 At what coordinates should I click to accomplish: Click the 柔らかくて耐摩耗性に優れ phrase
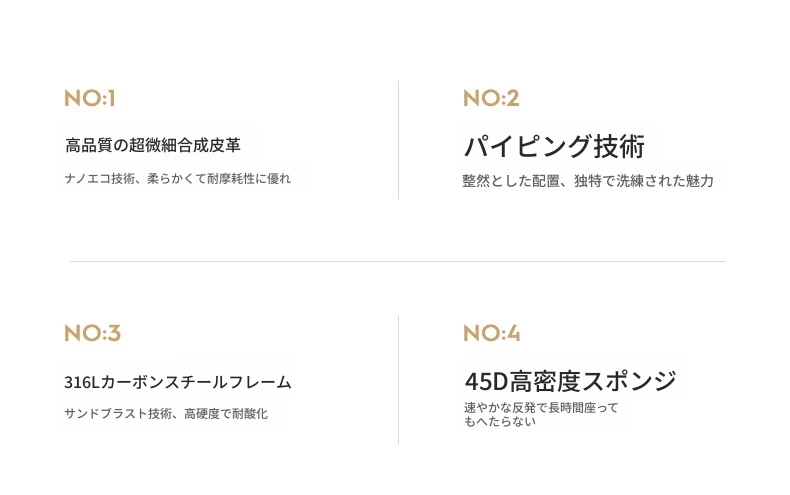[x=219, y=179]
